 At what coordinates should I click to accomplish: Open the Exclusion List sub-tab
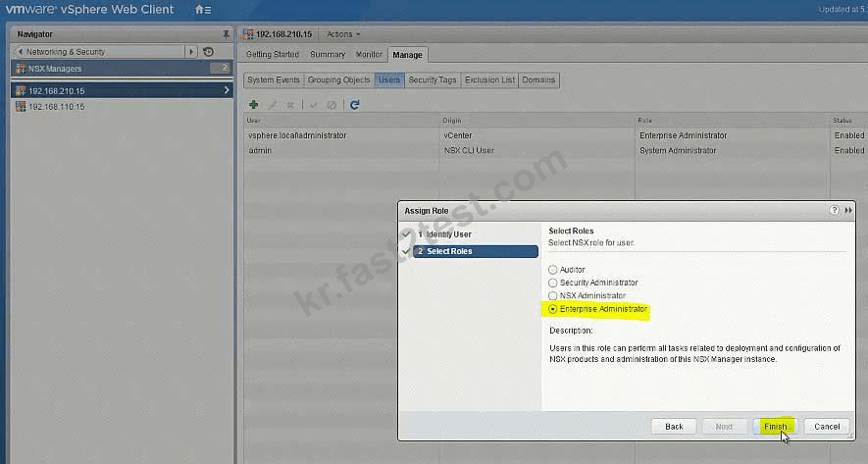(x=489, y=79)
